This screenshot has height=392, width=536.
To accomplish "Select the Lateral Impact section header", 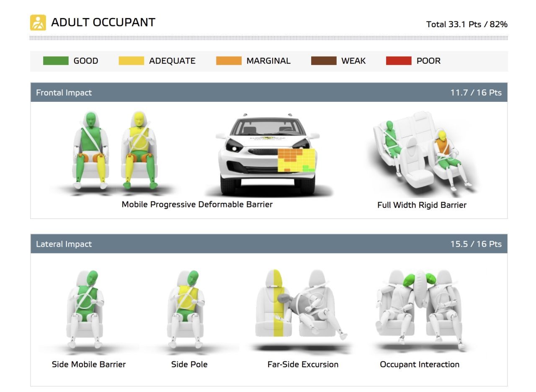I will [269, 244].
